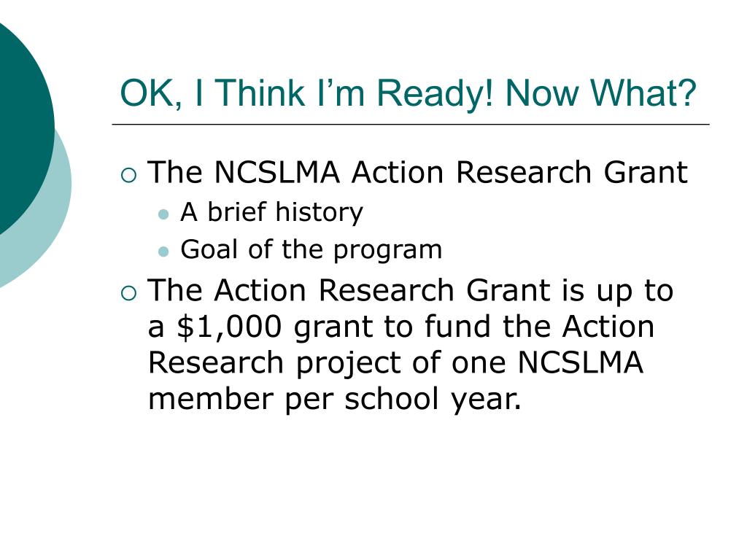This screenshot has height=560, width=747.
Task: Click the text 'The NCSLMA Action Research Grant'
Action: click(x=418, y=172)
